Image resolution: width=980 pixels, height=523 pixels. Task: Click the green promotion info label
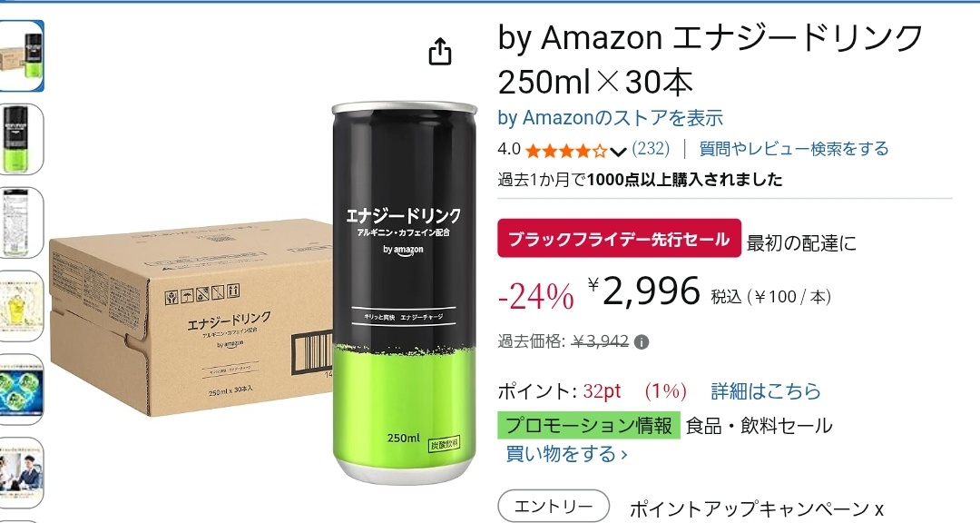pos(589,426)
